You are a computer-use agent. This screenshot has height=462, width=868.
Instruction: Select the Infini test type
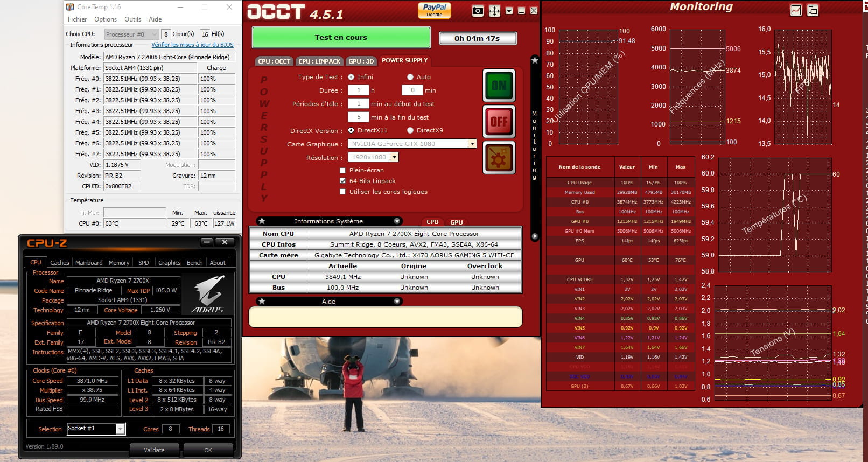point(351,77)
